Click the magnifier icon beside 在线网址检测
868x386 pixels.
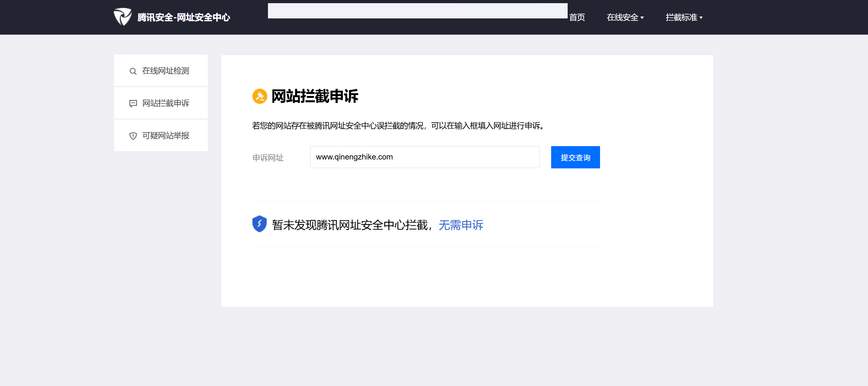tap(133, 71)
